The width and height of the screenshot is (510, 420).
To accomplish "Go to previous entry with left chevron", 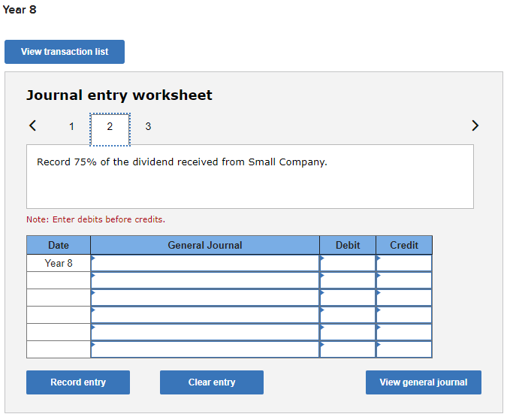I will (x=32, y=125).
